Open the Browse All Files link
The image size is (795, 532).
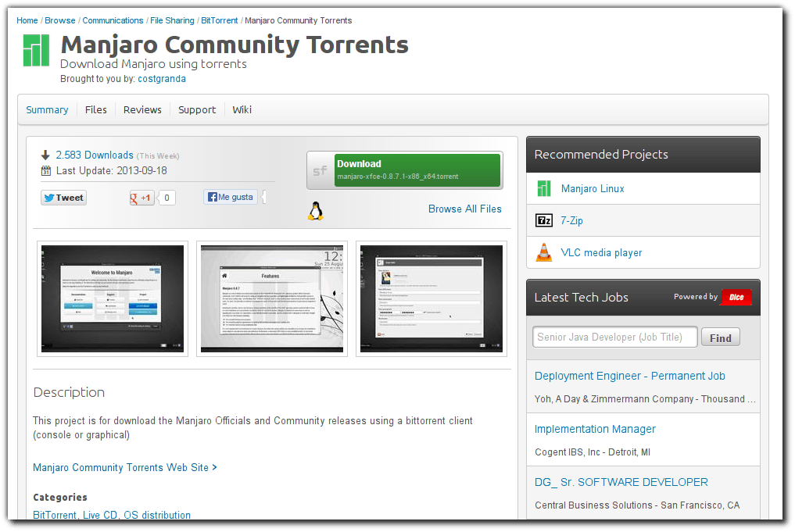(x=465, y=209)
